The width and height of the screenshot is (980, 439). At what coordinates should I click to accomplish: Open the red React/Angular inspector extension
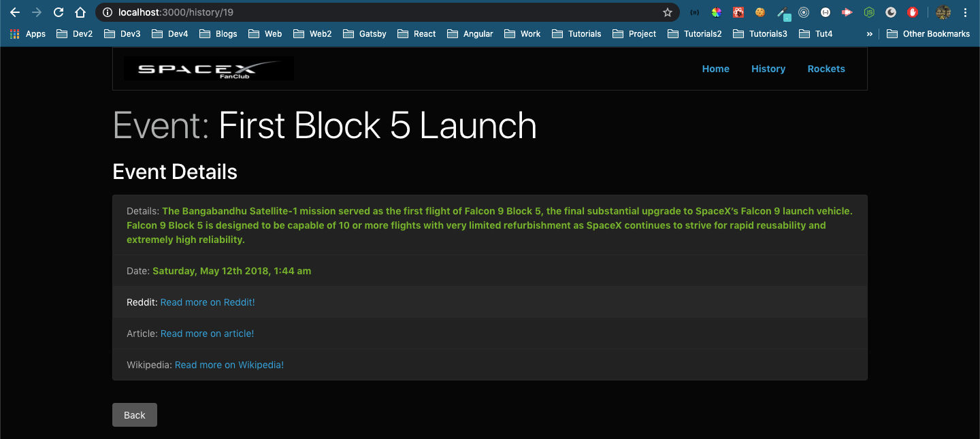738,12
